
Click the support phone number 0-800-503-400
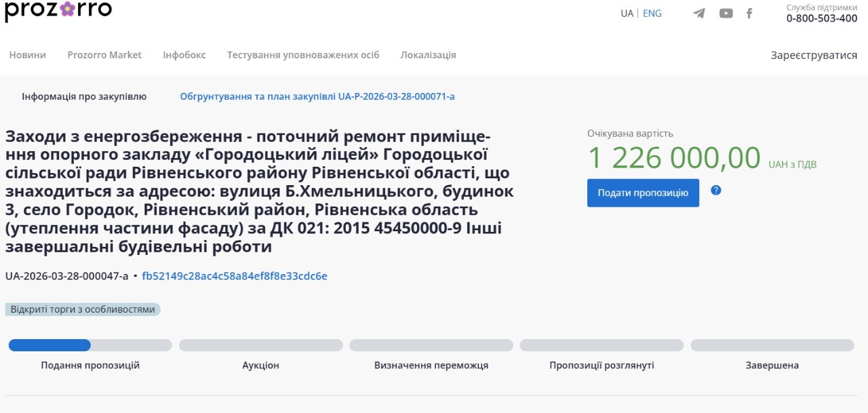pos(822,18)
